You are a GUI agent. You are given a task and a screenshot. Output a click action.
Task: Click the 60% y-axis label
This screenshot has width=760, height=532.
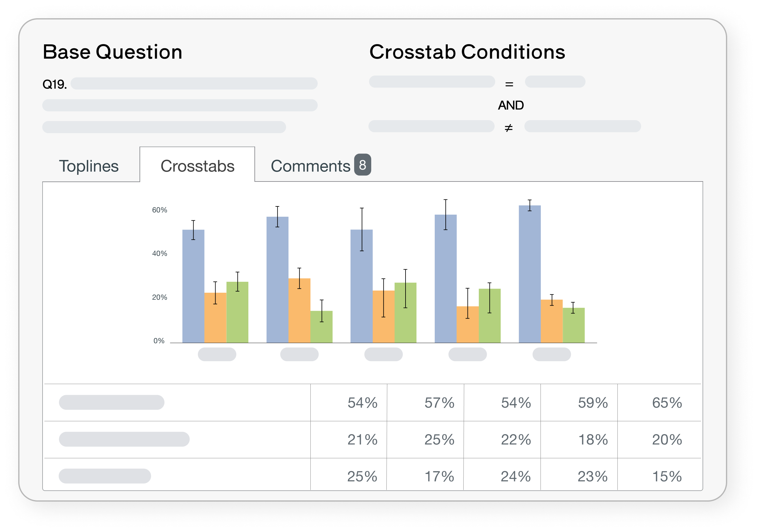(160, 210)
